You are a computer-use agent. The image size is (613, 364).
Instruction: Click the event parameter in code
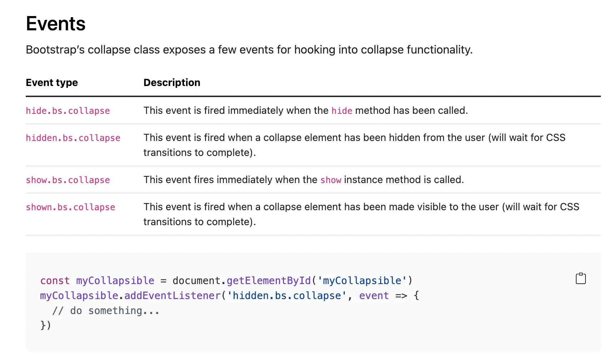coord(374,296)
